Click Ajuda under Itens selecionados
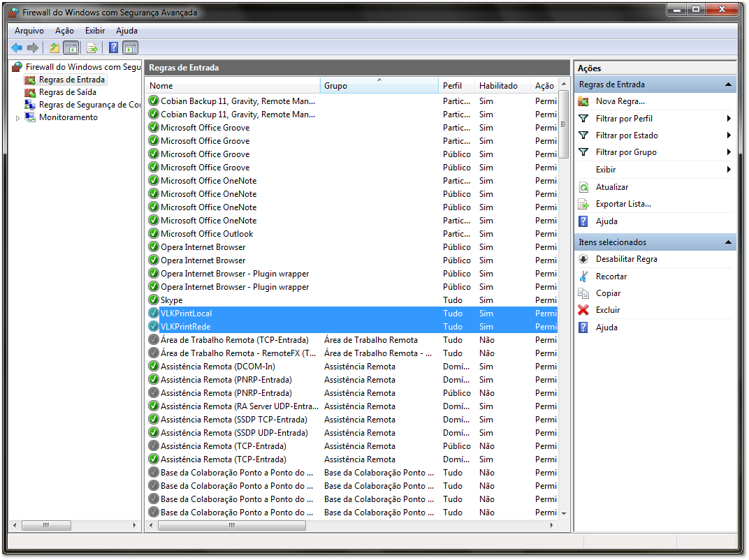This screenshot has width=749, height=560. [606, 327]
